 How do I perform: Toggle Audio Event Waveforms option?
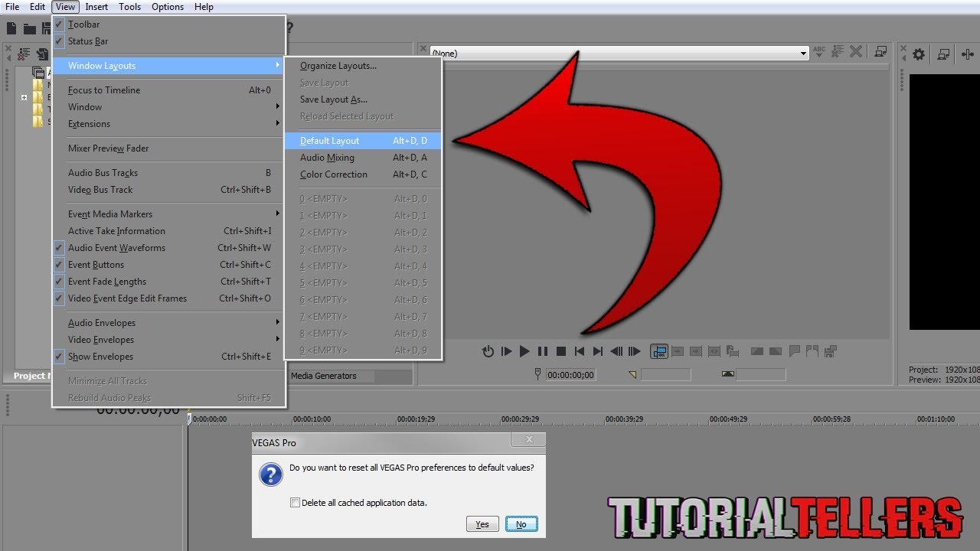(168, 248)
